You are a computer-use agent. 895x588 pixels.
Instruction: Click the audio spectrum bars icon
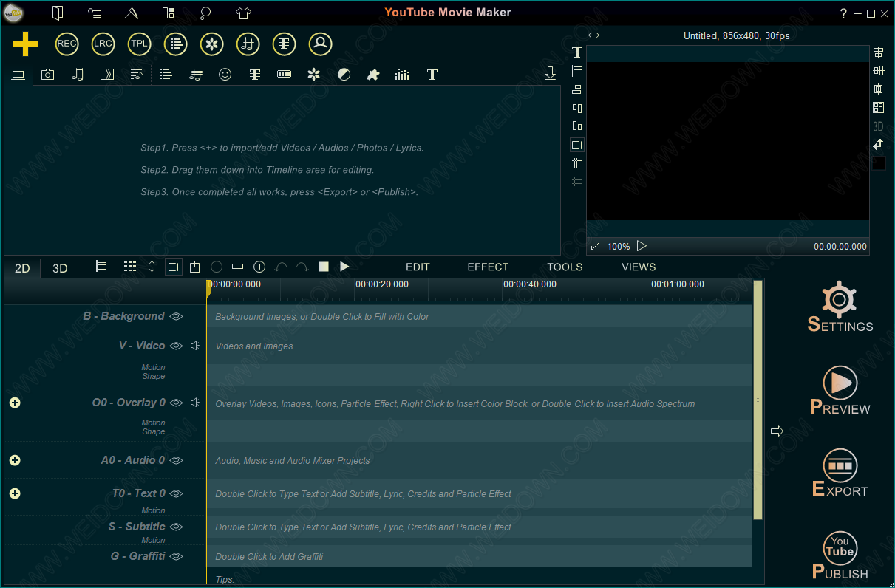[x=402, y=75]
